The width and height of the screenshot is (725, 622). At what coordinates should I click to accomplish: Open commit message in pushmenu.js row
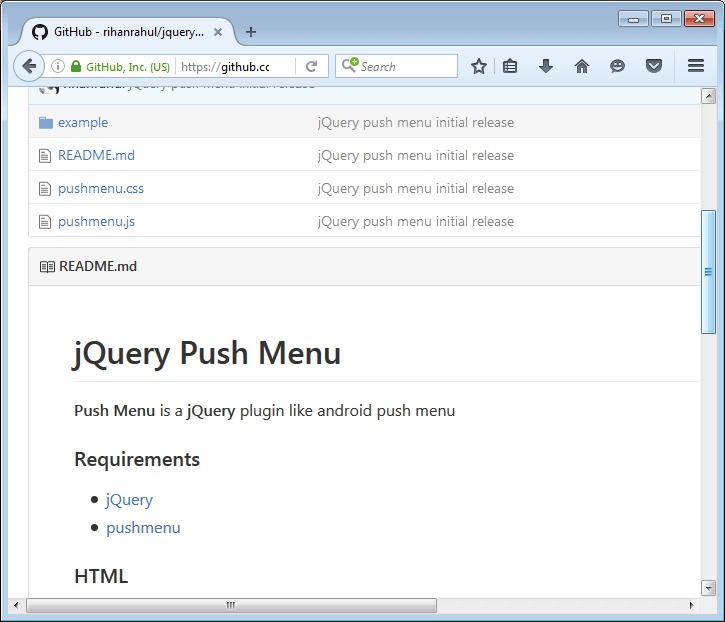click(416, 222)
